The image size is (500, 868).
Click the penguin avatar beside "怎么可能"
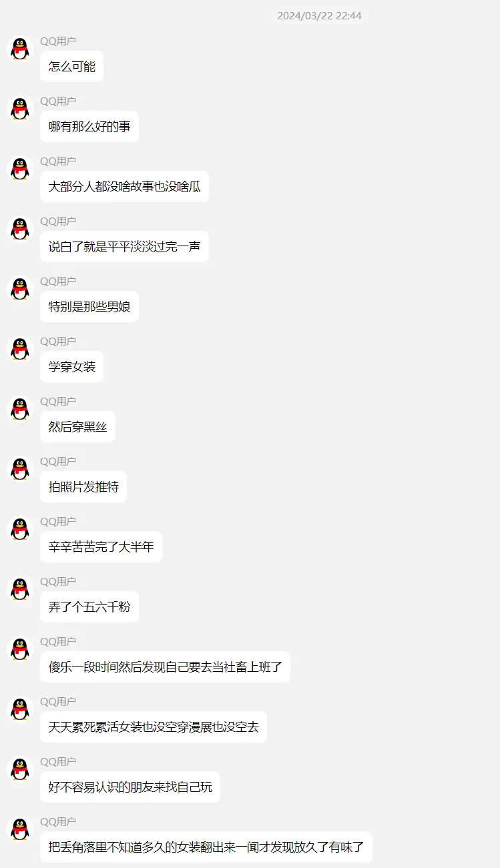(20, 49)
